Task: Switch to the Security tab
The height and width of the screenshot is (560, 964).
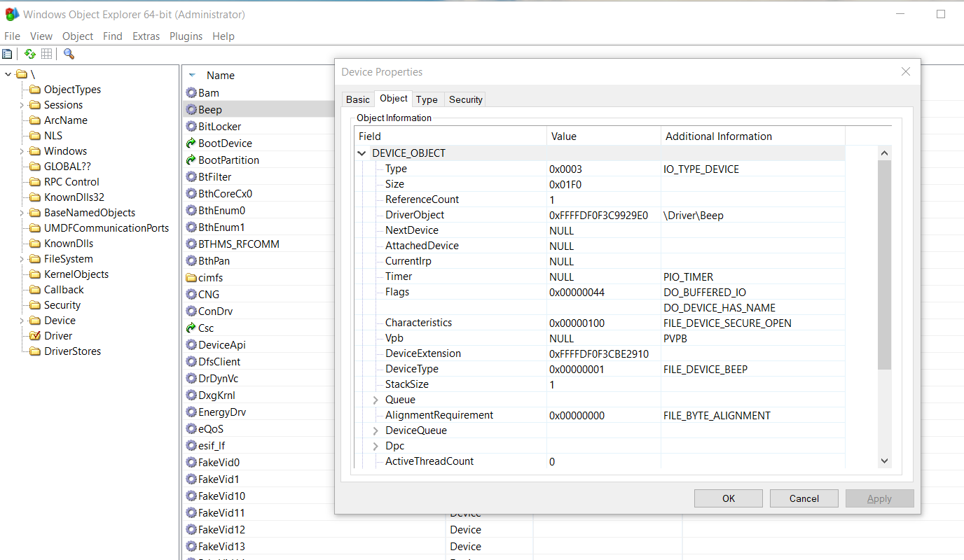Action: point(465,99)
